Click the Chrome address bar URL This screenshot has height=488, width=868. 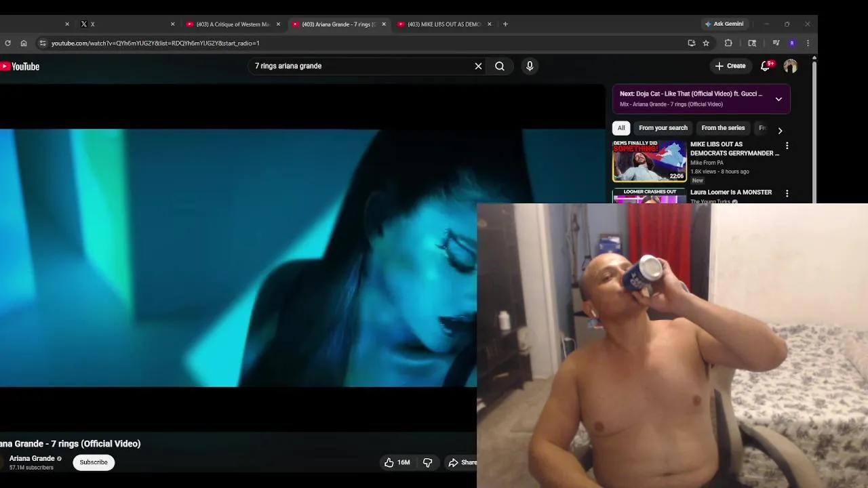(x=155, y=43)
